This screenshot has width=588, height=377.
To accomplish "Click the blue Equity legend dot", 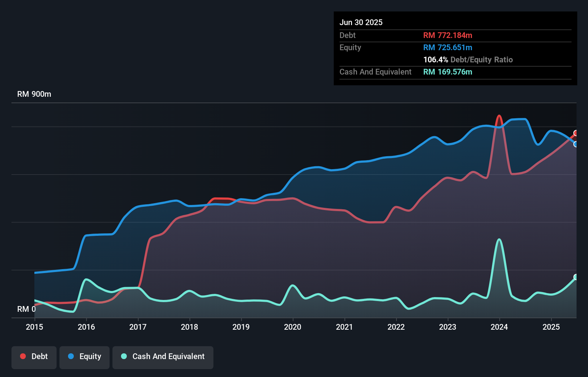I will pyautogui.click(x=71, y=356).
